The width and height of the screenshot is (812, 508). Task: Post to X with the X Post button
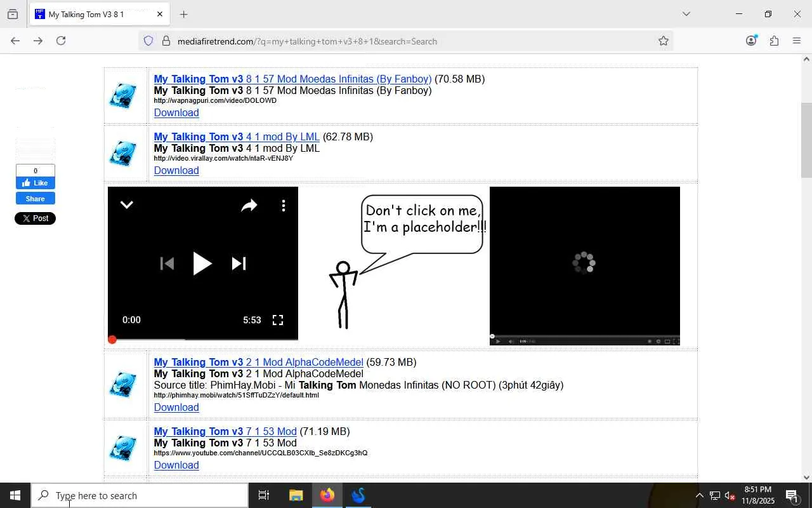click(x=36, y=218)
